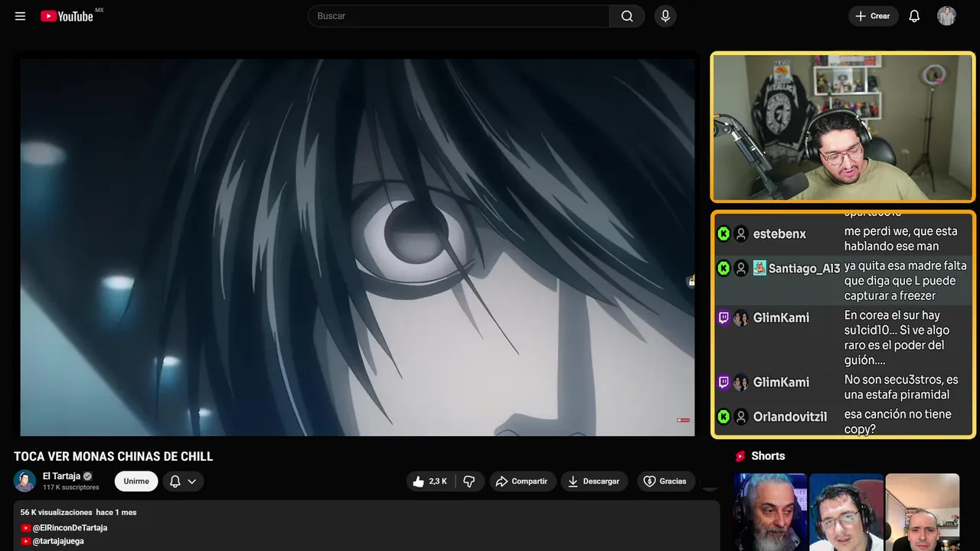980x551 pixels.
Task: Click chat message 'esa canción no tiene copy?'
Action: pyautogui.click(x=898, y=422)
